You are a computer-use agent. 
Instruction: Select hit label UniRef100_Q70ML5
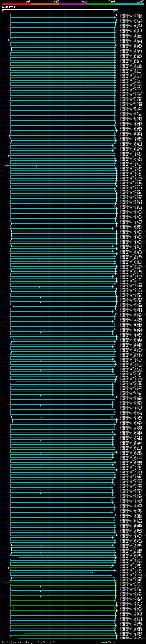pos(131,633)
